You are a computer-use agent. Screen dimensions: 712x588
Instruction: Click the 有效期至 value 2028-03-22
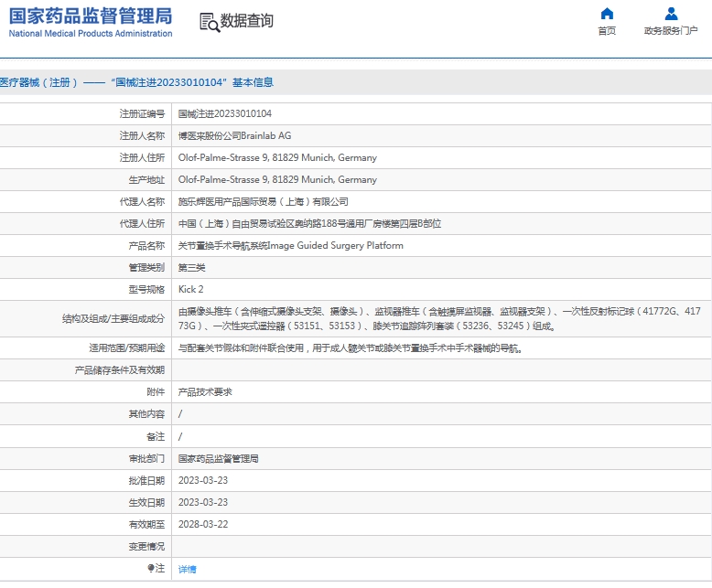click(203, 525)
